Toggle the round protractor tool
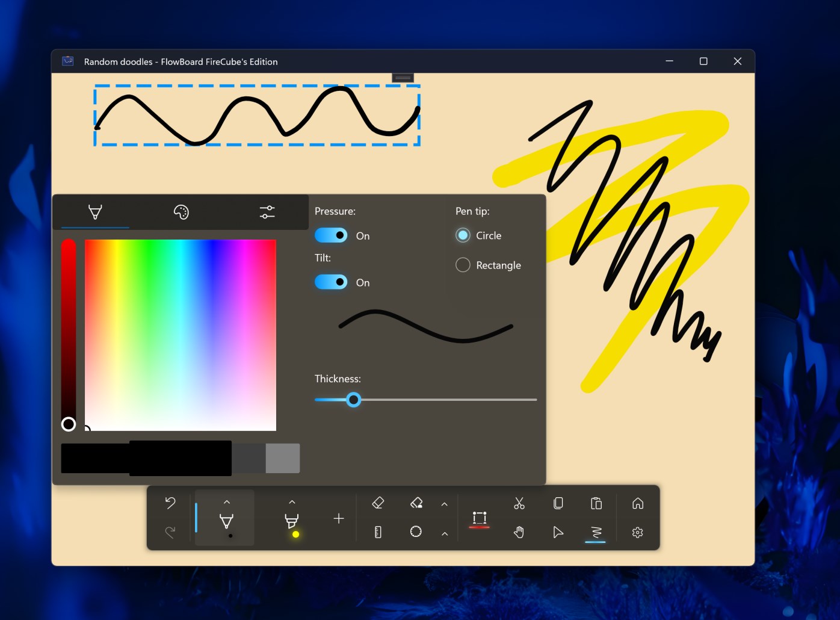This screenshot has width=840, height=620. [x=416, y=532]
